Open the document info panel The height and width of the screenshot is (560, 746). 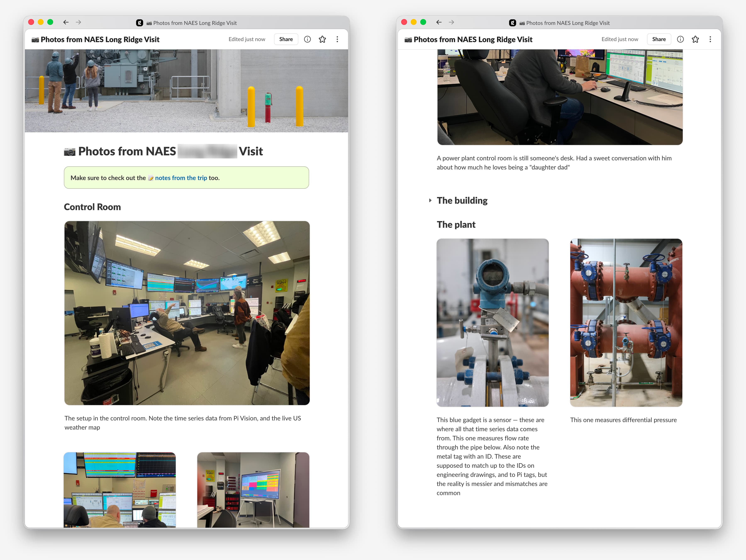tap(307, 39)
